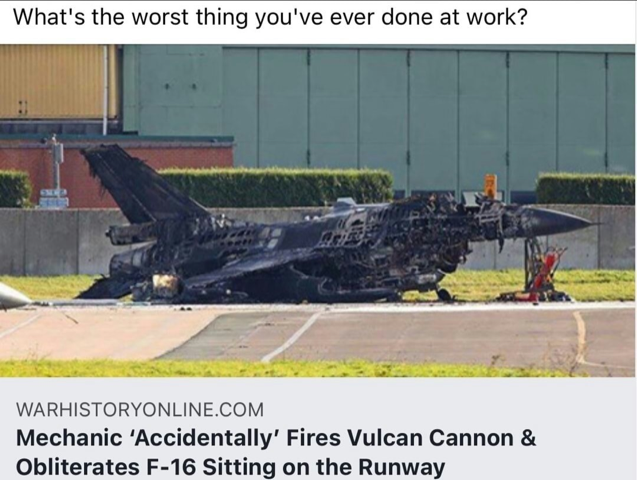The width and height of the screenshot is (637, 480).
Task: Click the burning engine exhaust glow
Action: click(x=166, y=282)
